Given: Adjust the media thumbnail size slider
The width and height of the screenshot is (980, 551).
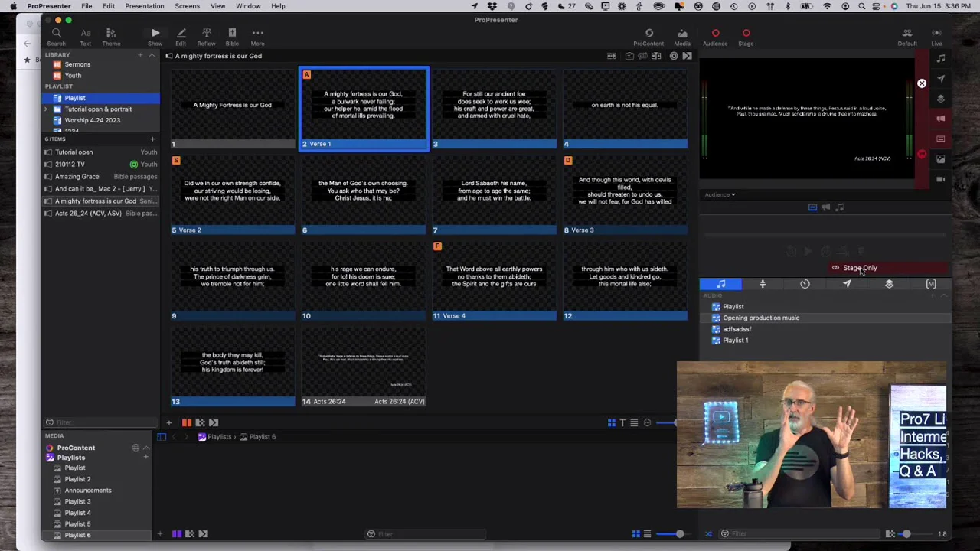Looking at the screenshot, I should tap(679, 534).
